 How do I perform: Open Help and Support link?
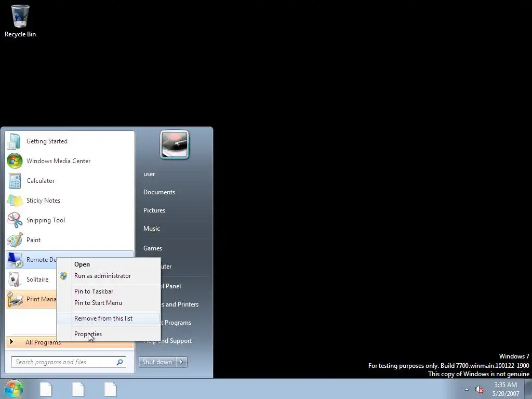tap(176, 341)
